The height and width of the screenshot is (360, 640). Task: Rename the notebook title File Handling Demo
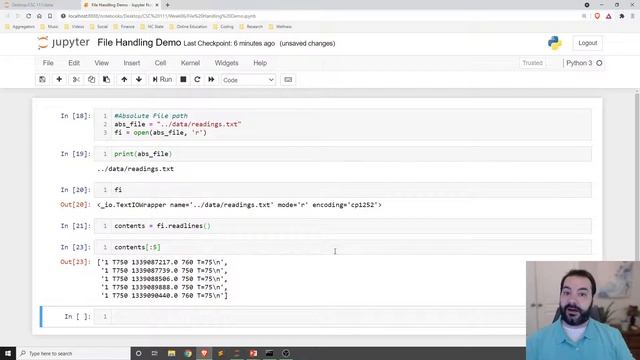coord(139,43)
